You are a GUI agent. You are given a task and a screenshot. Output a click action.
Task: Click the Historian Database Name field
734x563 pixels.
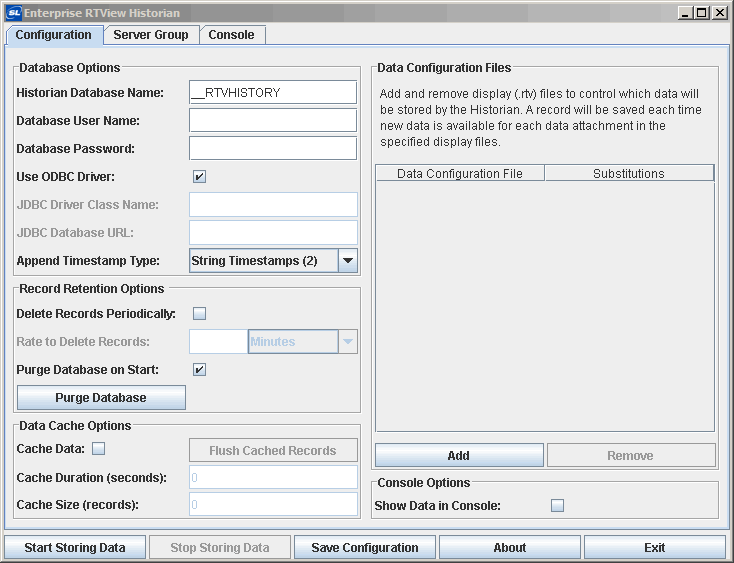273,92
